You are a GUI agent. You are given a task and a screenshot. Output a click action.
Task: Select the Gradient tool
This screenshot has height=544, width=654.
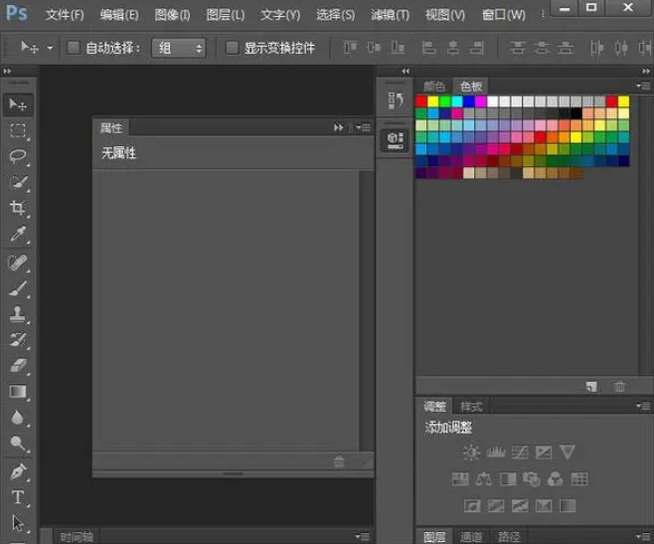(18, 392)
